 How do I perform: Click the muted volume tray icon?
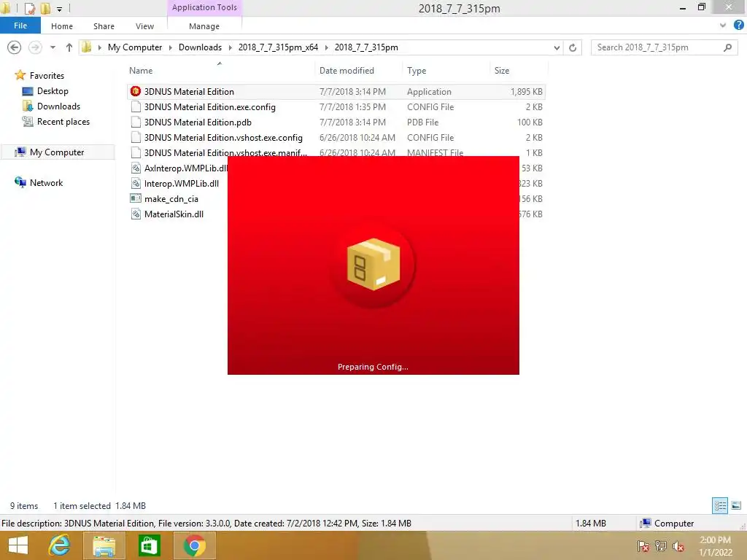point(678,546)
